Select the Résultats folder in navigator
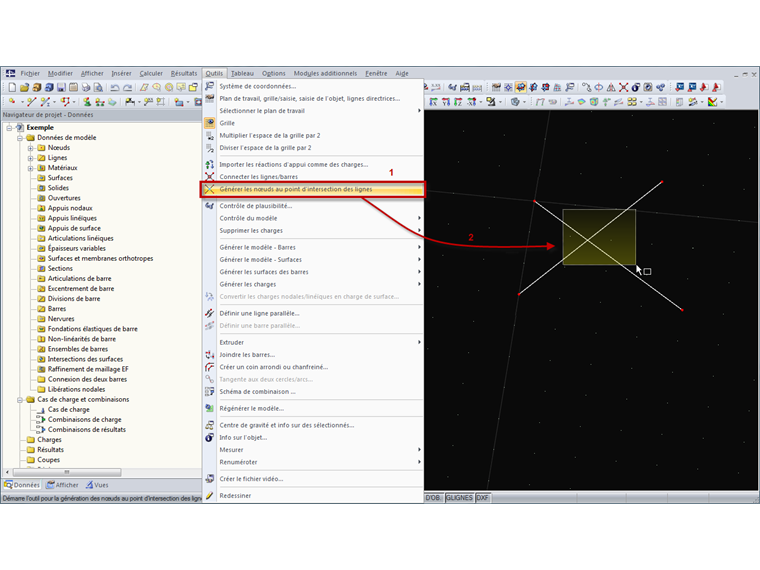760x570 pixels. (50, 450)
